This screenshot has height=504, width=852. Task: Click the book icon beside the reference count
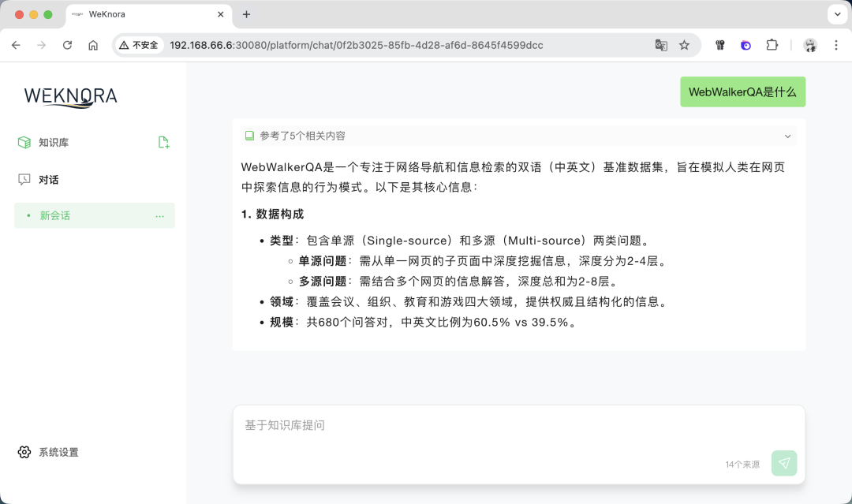tap(249, 136)
